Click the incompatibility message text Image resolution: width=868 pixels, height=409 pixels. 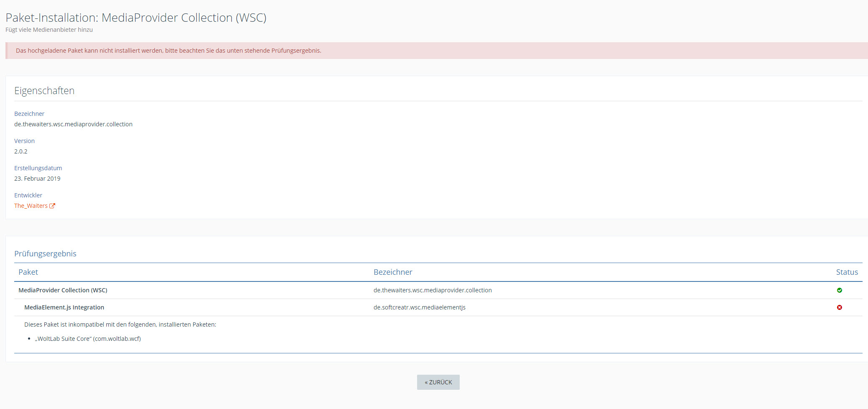pos(120,325)
